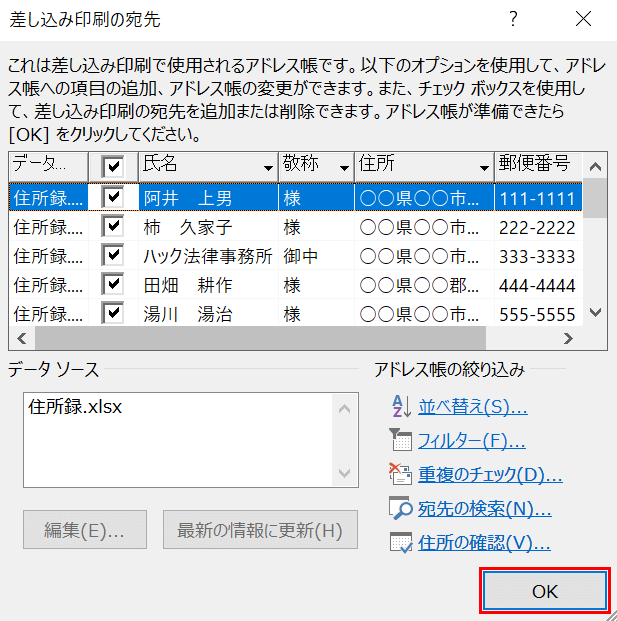Click the validate addresses icon
This screenshot has height=621, width=617.
tap(400, 543)
